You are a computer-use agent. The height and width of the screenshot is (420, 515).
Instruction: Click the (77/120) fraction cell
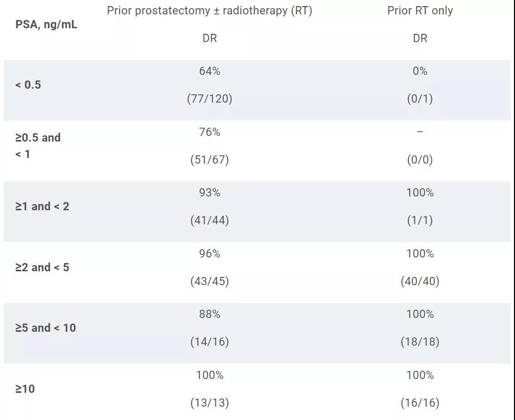coord(209,98)
